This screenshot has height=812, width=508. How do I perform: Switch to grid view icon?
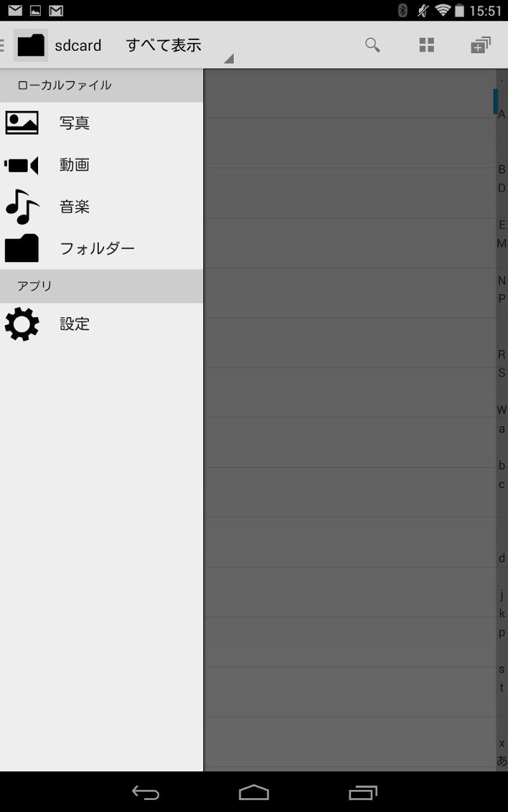click(427, 45)
